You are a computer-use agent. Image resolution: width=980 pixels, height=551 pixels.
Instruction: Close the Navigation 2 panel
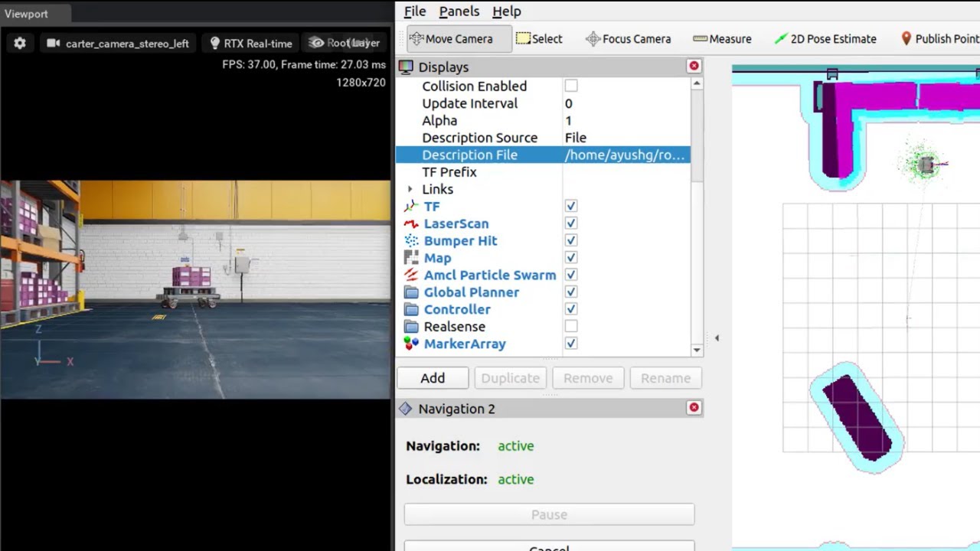tap(694, 408)
